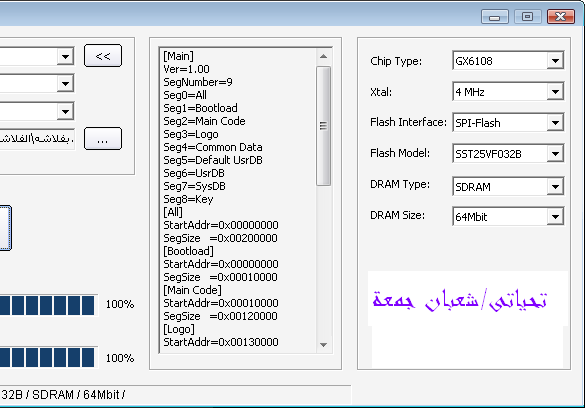Click the upper 100% progress bar

(49, 305)
